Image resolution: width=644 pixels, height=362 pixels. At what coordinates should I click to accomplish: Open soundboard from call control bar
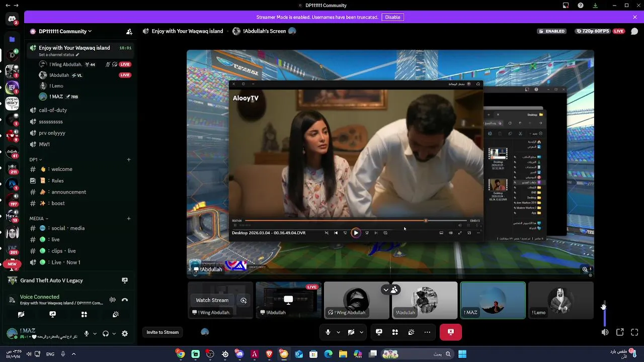point(411,332)
